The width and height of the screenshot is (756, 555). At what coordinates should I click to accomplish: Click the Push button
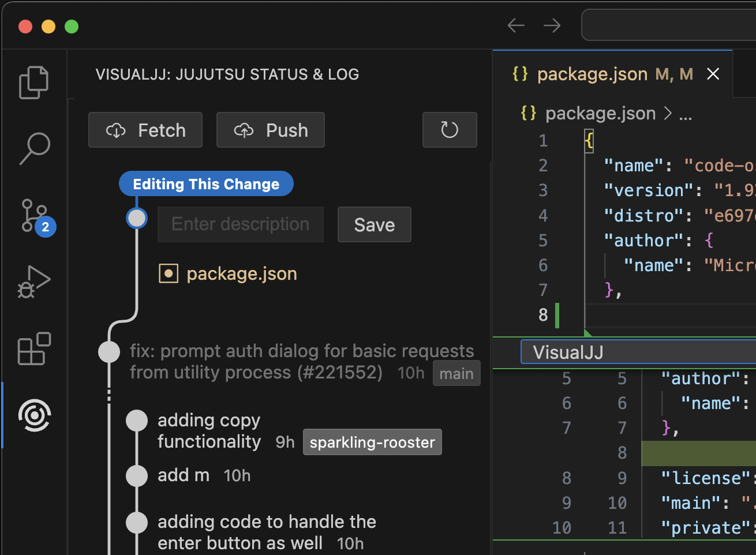(x=270, y=130)
